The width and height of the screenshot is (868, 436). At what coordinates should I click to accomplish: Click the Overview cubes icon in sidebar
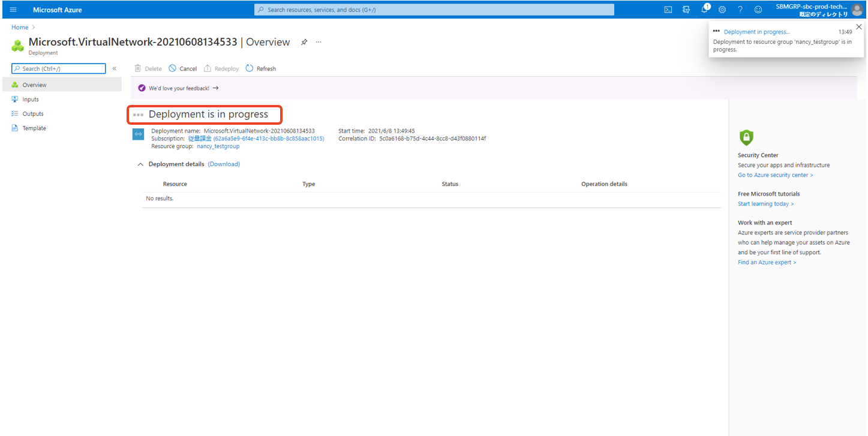pyautogui.click(x=15, y=85)
